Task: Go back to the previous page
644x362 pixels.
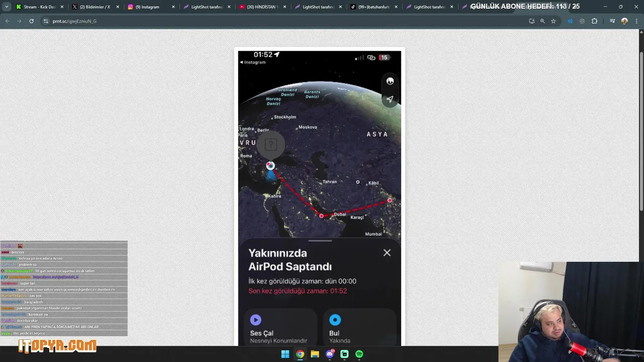Action: [7, 21]
